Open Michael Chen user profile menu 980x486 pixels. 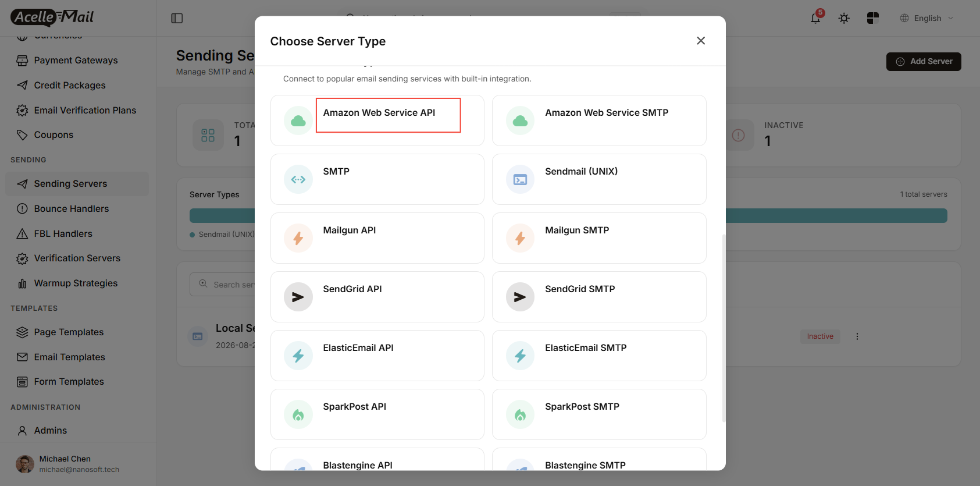(78, 464)
